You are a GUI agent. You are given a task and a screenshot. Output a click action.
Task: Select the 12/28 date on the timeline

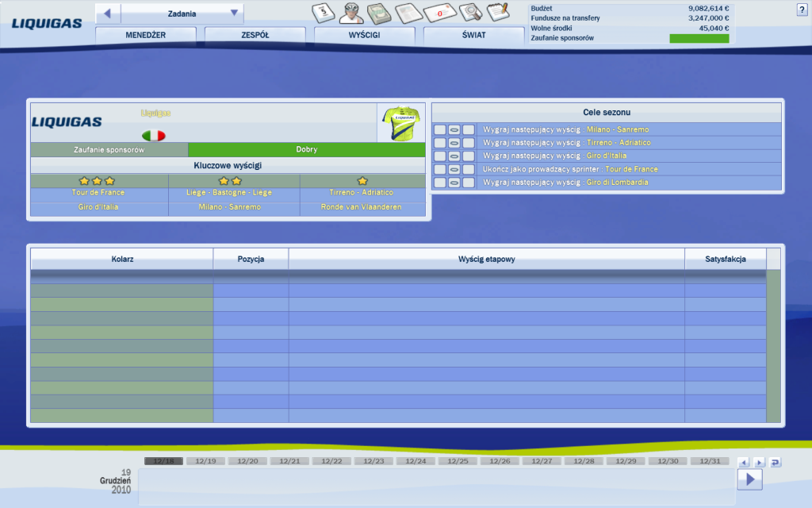tap(584, 461)
